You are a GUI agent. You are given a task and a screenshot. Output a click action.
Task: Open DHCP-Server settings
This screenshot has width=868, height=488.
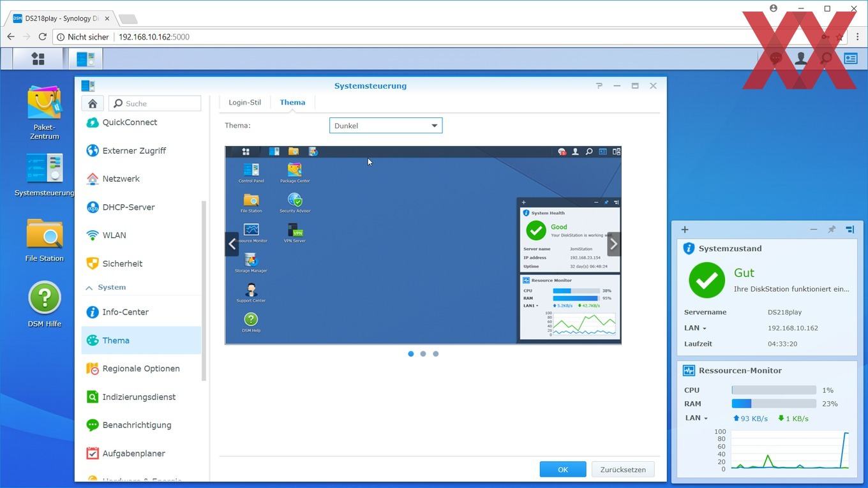click(x=141, y=207)
